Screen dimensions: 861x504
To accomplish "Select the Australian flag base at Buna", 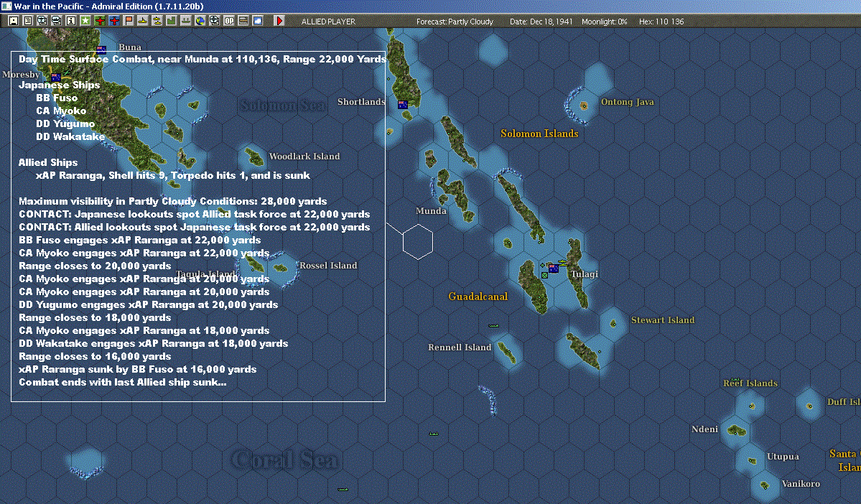I will tap(101, 50).
